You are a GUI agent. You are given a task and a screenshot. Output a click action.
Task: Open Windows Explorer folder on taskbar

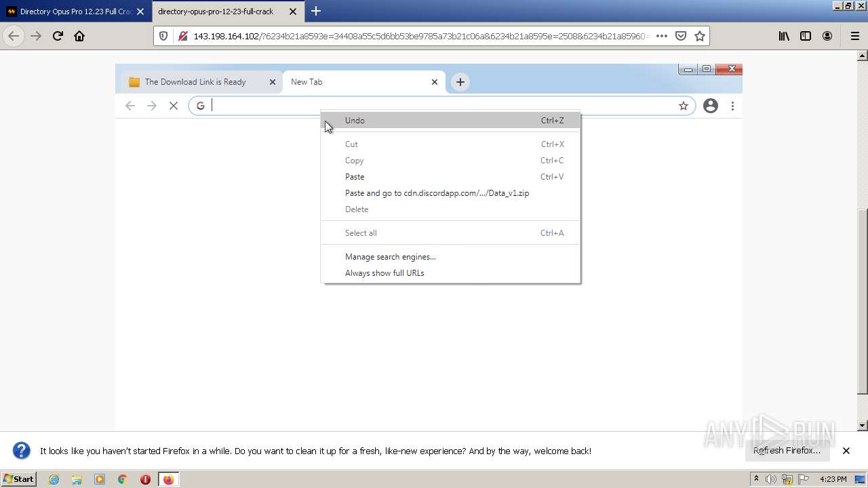(x=77, y=479)
